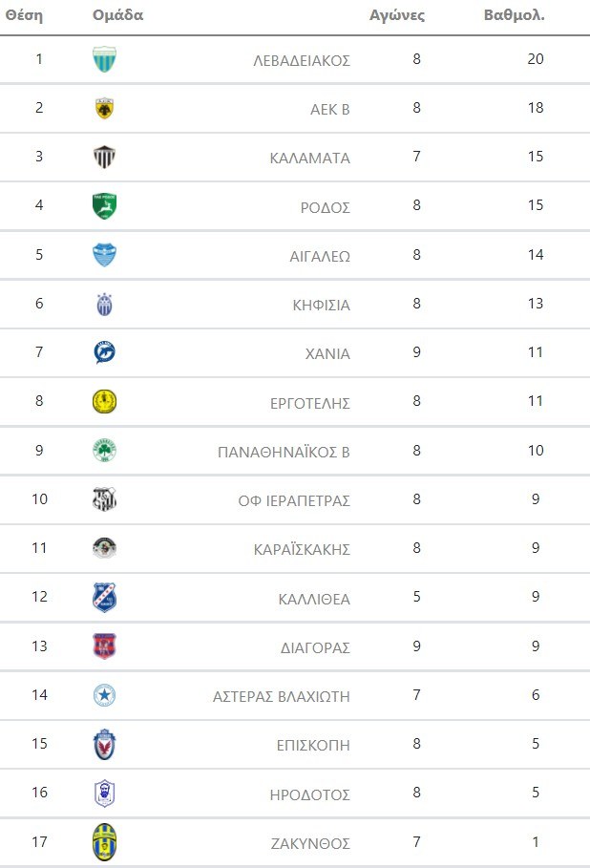Screen dimensions: 590x868
Task: Open the ΚΗΦΙΣΙΑ team name
Action: (x=322, y=306)
